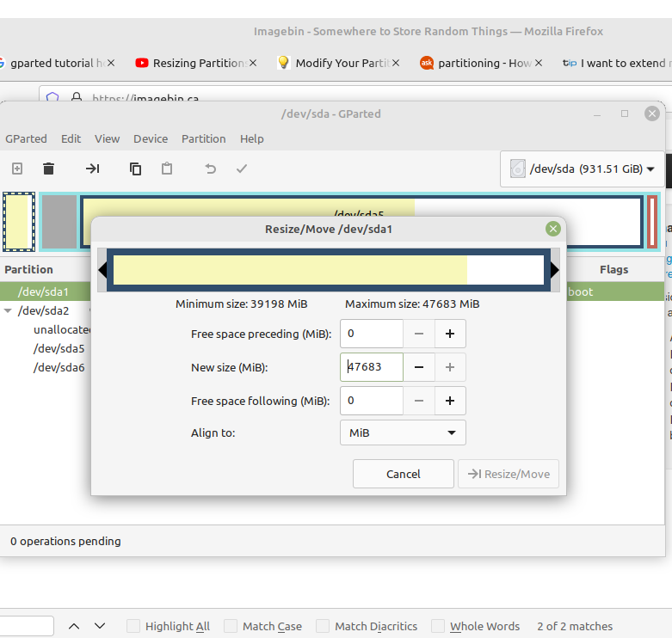Close the Resize/Move dialog with green X
672x638 pixels.
coord(553,229)
